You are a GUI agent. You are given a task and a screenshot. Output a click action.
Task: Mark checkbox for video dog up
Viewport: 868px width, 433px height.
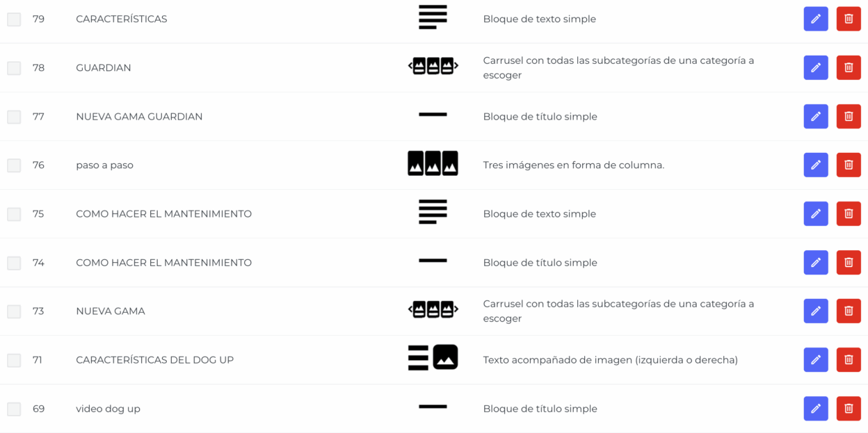(x=14, y=409)
